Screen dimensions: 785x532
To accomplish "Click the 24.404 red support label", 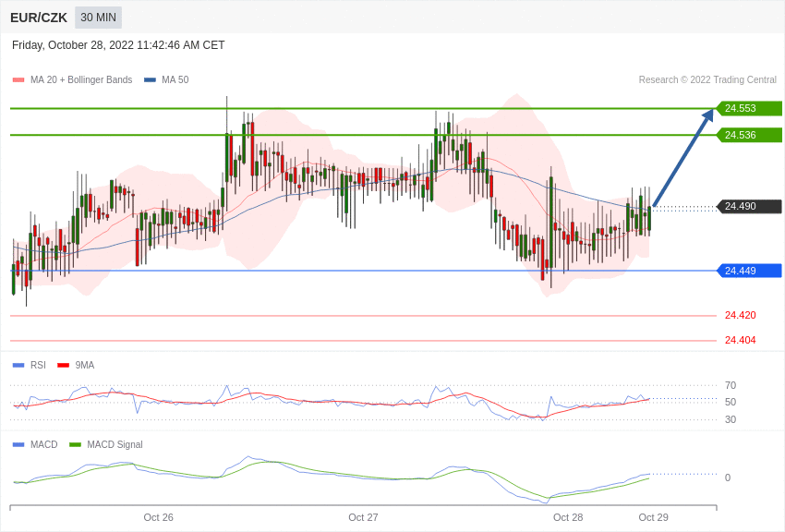I will point(741,340).
